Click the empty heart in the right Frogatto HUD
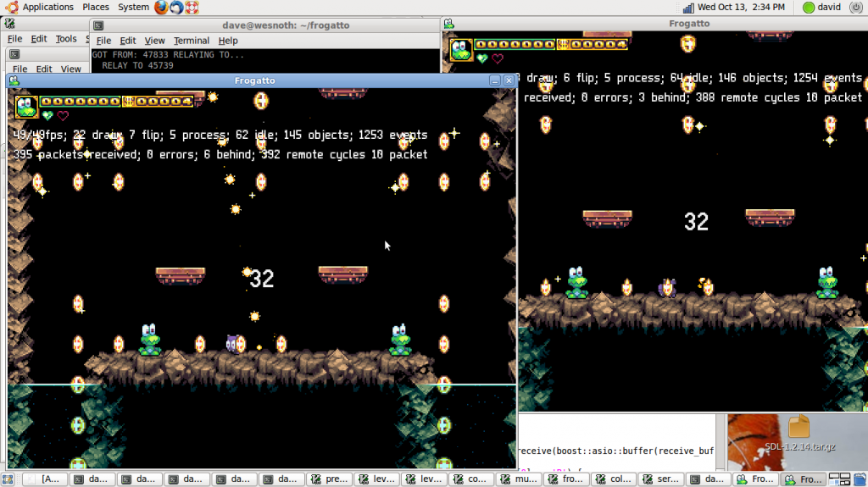Viewport: 868px width, 487px height. [x=498, y=58]
